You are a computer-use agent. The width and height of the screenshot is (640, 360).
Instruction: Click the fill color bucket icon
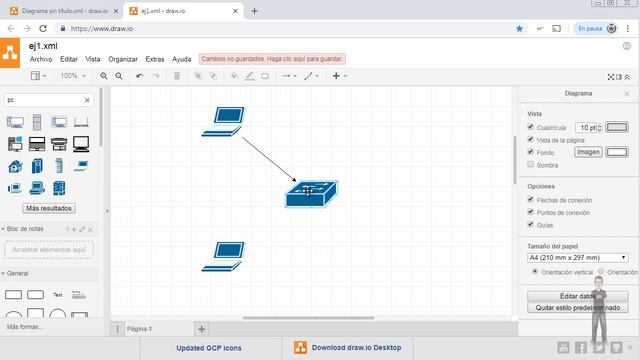point(234,76)
